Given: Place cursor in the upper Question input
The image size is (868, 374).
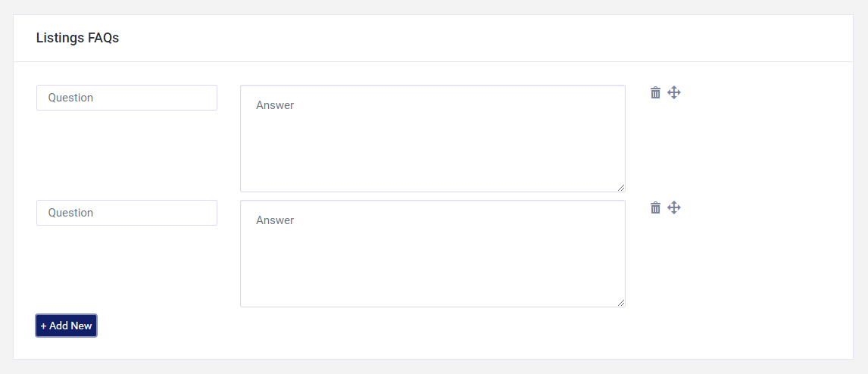Looking at the screenshot, I should [x=126, y=98].
